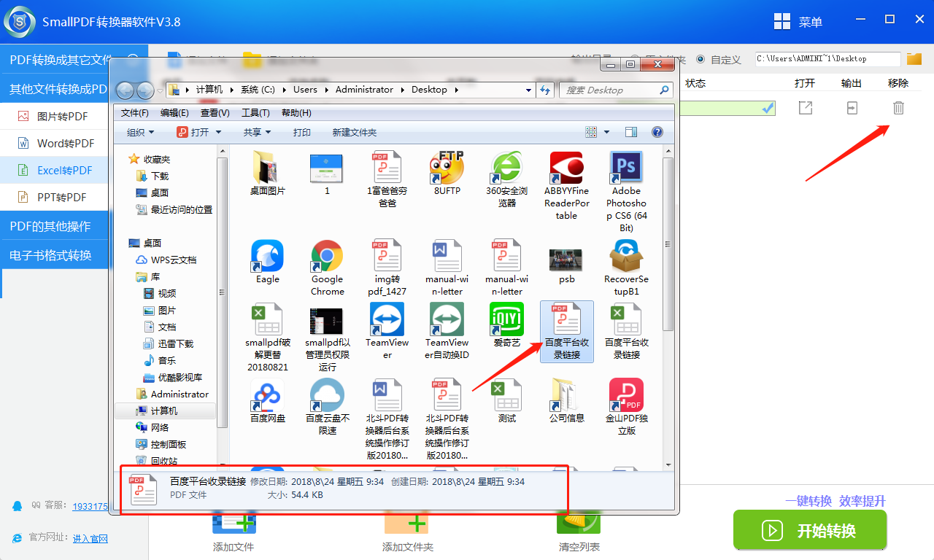
Task: Open the 编辑(E) menu
Action: coord(175,113)
